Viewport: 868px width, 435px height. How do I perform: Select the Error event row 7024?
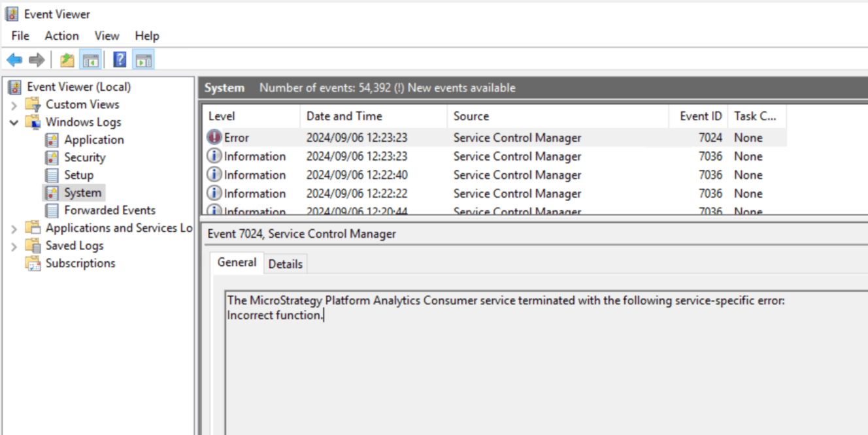click(x=495, y=137)
